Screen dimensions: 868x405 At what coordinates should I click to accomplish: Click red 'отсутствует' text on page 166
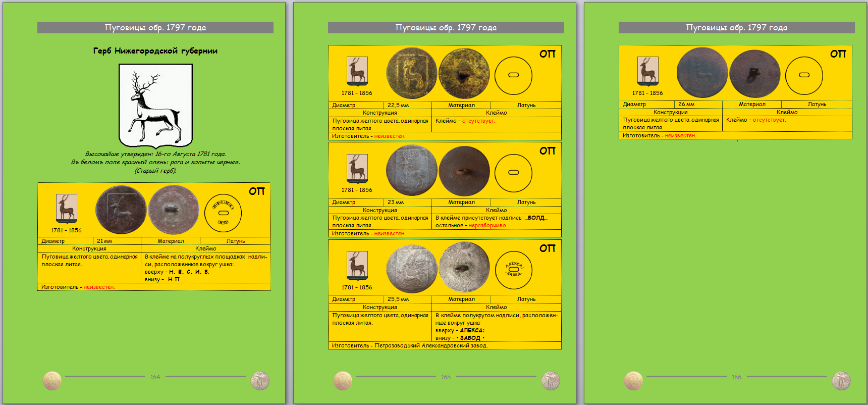point(769,120)
